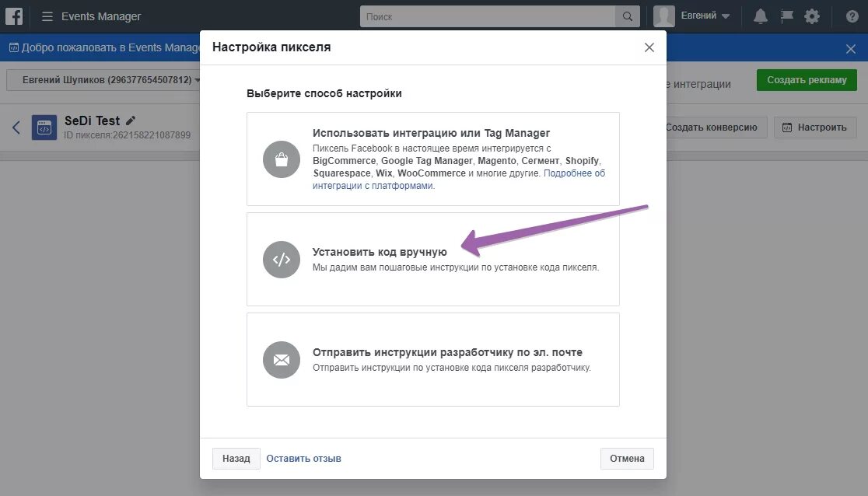Click the Отмена button
This screenshot has height=496, width=868.
(x=627, y=459)
